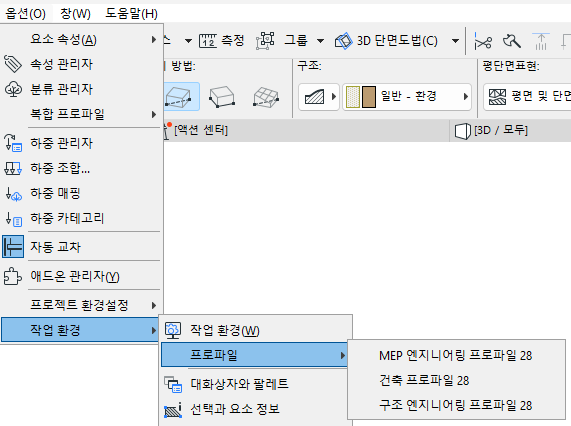Open the 옵션(O) menu

click(x=25, y=14)
